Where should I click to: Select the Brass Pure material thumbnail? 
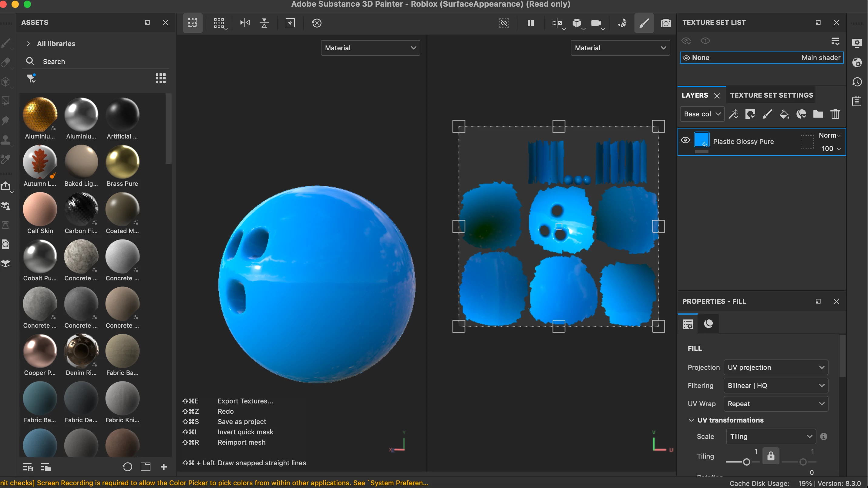[x=122, y=162]
